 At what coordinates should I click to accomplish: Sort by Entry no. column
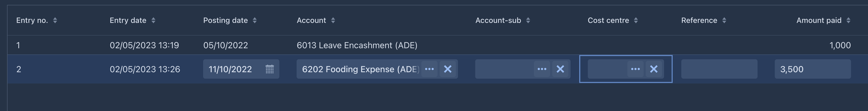coord(55,20)
